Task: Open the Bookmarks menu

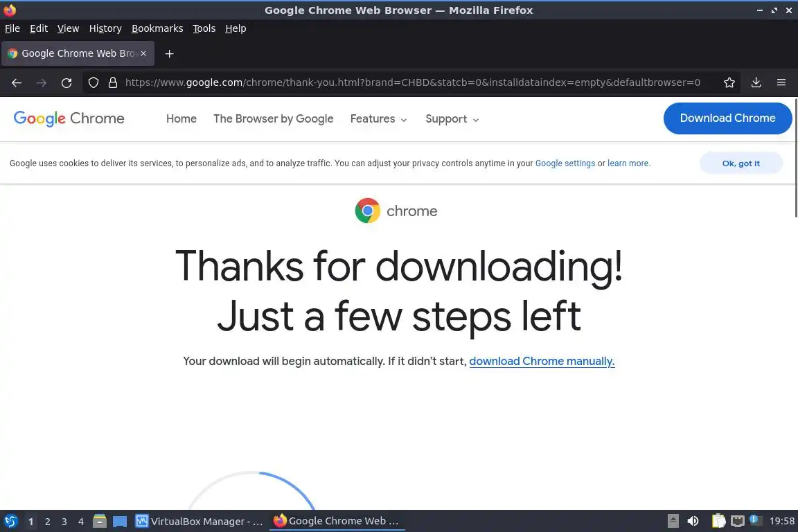Action: (157, 28)
